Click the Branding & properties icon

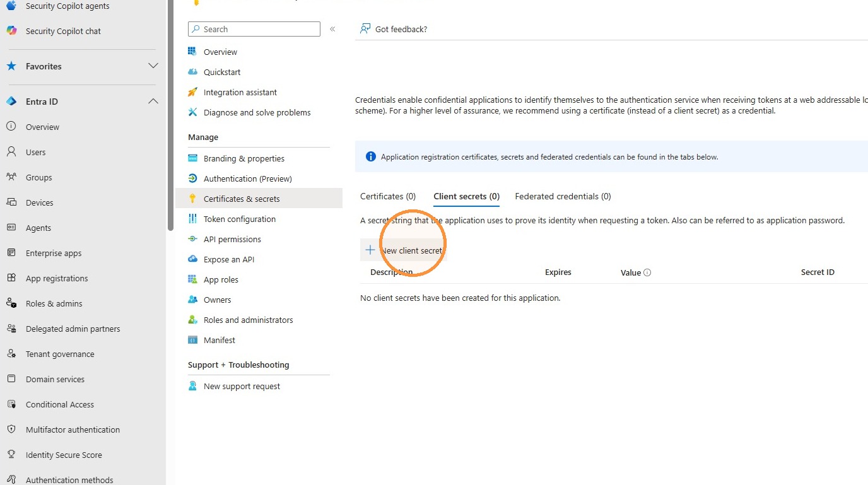click(x=193, y=158)
